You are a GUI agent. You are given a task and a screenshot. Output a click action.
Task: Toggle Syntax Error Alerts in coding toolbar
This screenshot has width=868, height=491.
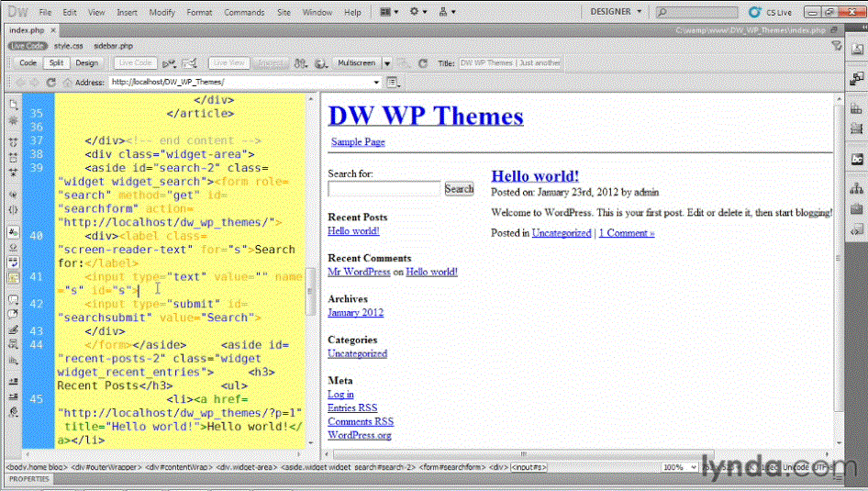[x=13, y=278]
